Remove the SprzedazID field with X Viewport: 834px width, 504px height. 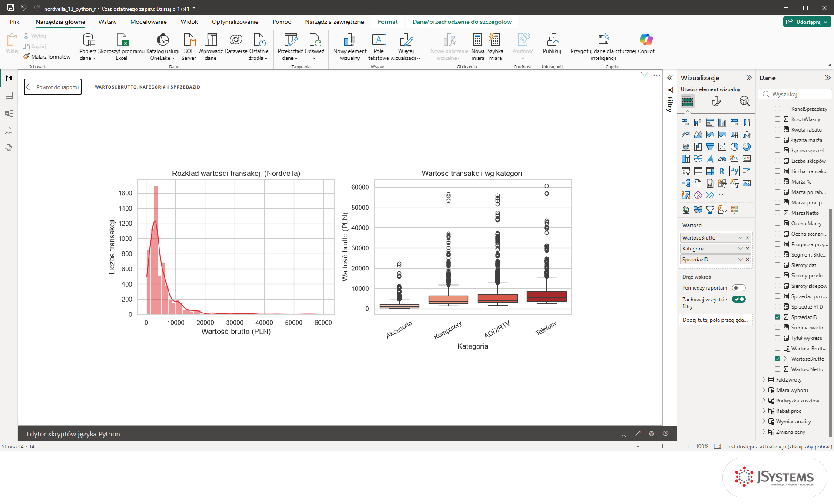(748, 260)
